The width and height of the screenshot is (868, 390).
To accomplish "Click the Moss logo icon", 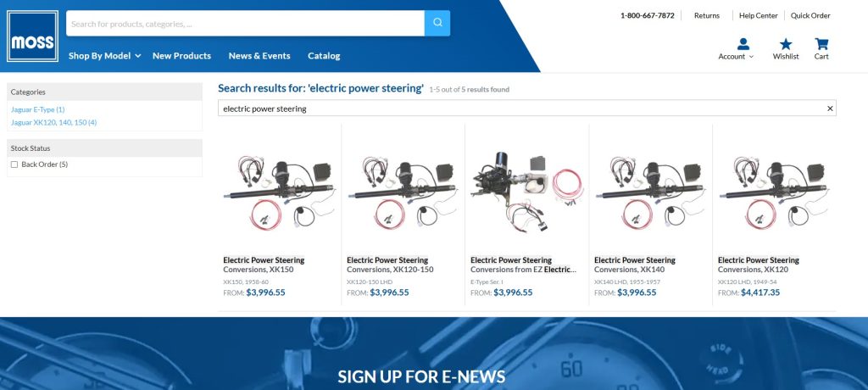I will tap(33, 36).
